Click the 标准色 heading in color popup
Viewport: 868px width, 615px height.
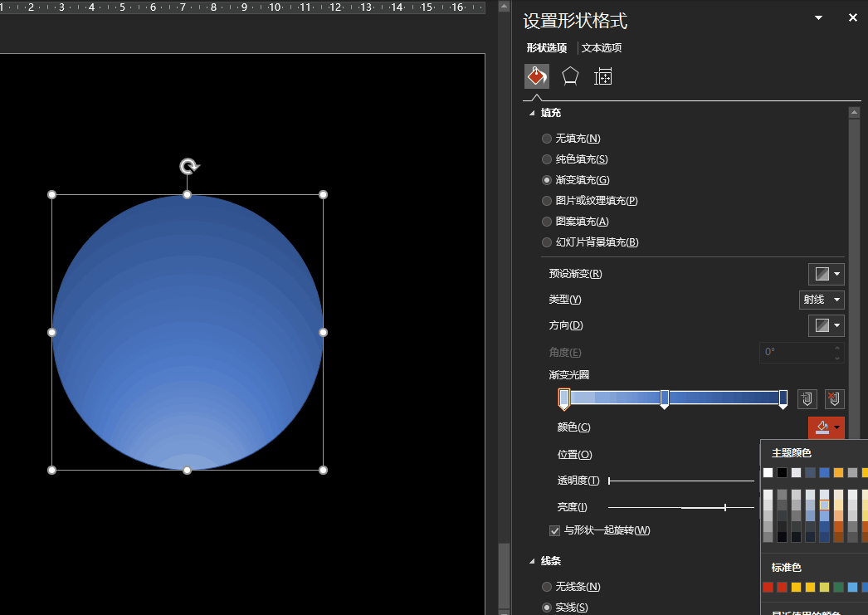coord(786,568)
